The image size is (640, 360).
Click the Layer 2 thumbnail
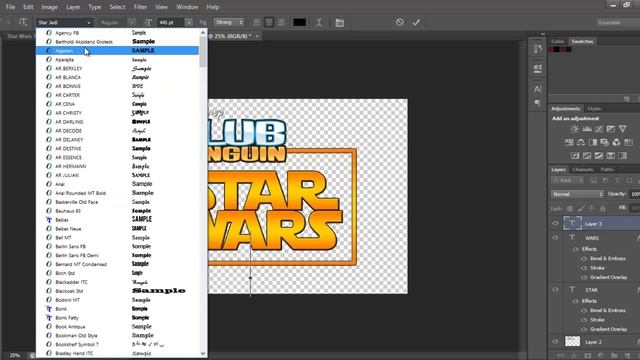pyautogui.click(x=572, y=342)
